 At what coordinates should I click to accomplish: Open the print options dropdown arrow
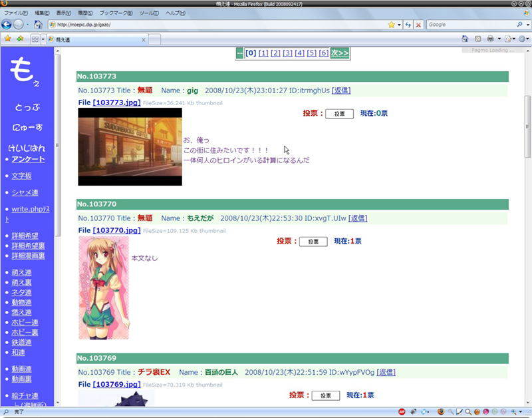pyautogui.click(x=499, y=39)
